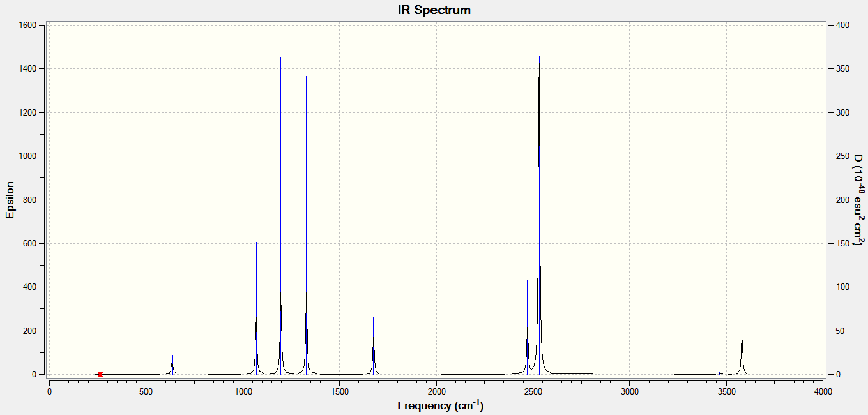
Task: Click the 500 tick on Frequency axis
Action: point(146,391)
